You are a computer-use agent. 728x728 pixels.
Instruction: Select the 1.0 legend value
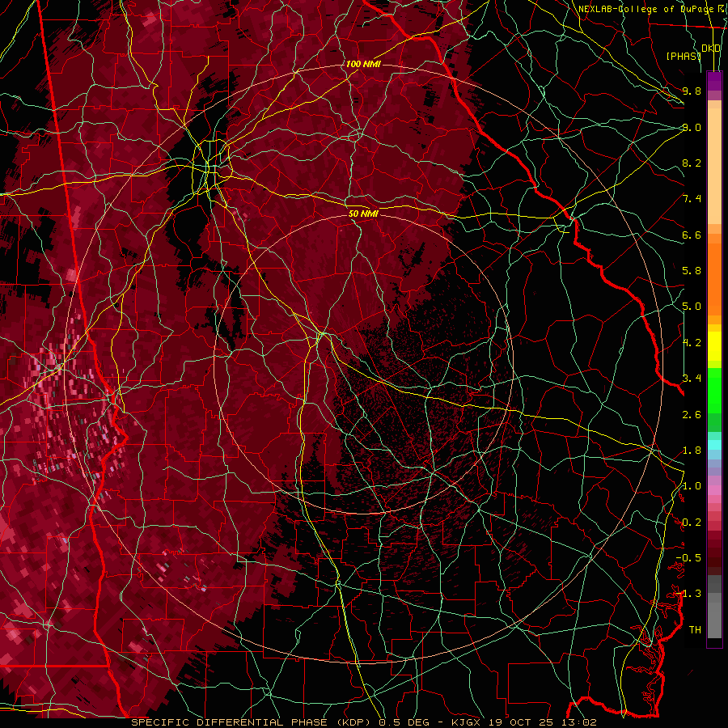tap(692, 486)
